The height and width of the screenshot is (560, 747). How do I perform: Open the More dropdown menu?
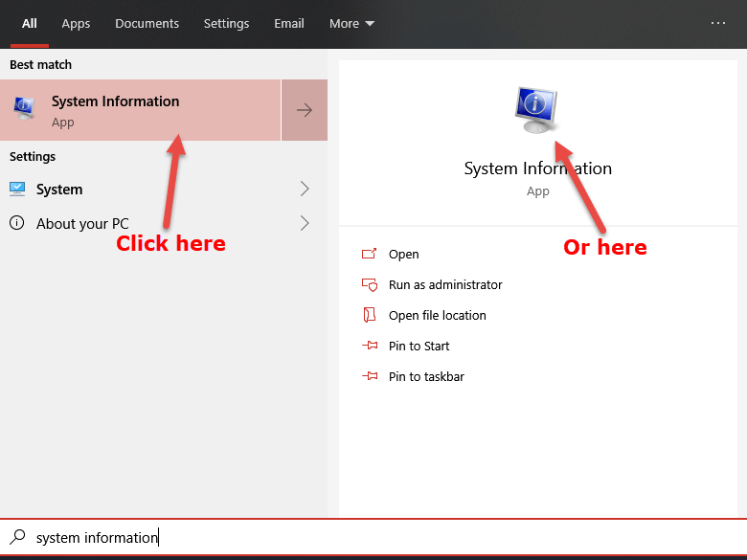click(x=351, y=24)
